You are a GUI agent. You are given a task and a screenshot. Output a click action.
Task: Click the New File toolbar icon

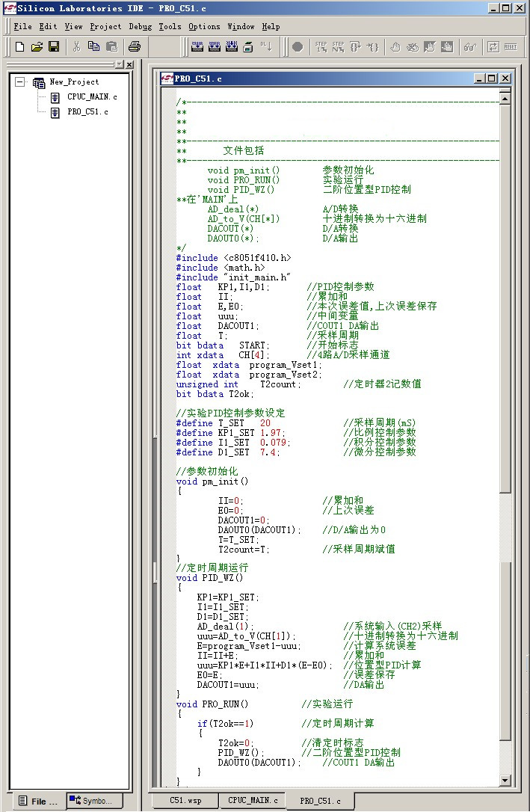pos(20,46)
